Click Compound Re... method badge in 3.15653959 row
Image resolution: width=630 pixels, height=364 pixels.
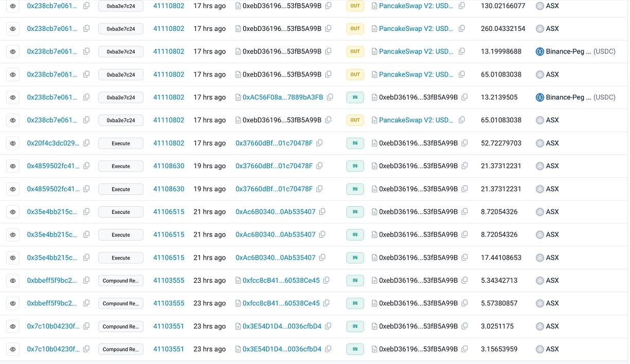(x=121, y=350)
